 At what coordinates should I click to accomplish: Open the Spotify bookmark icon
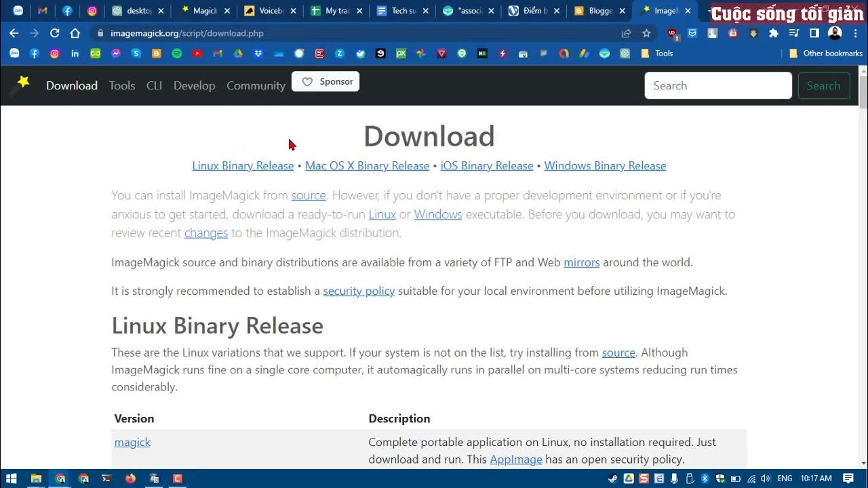coord(177,54)
